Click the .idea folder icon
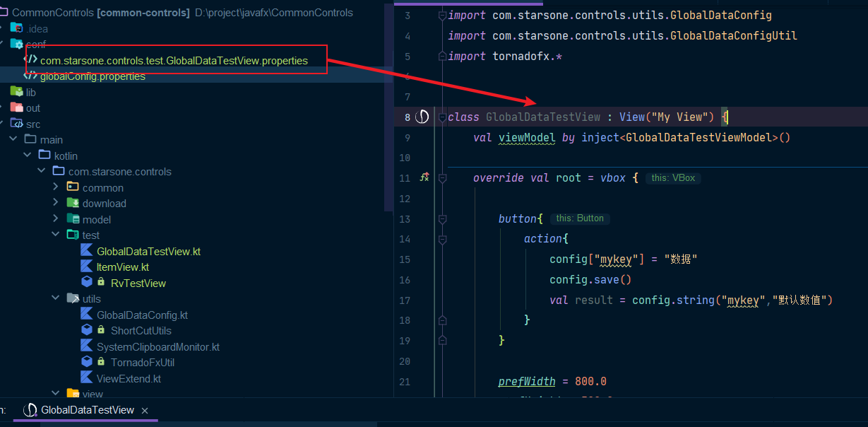The height and width of the screenshot is (427, 868). tap(16, 28)
